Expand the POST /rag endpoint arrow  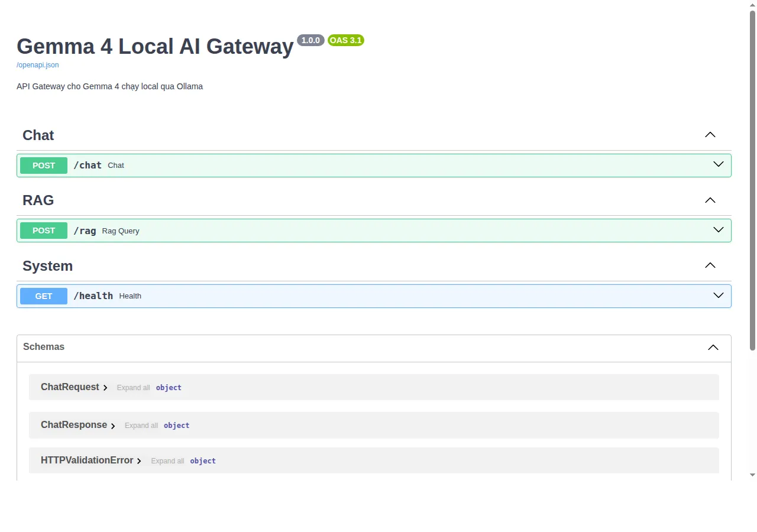coord(719,230)
